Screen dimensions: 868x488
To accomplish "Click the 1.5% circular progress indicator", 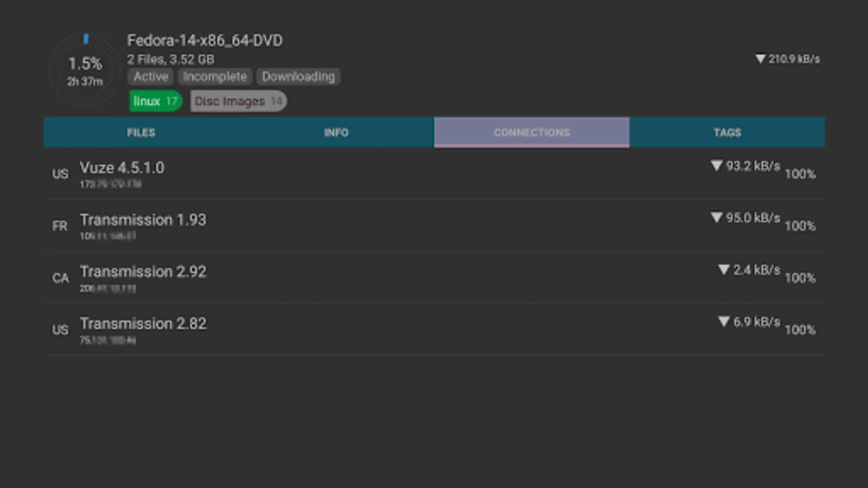I will point(85,69).
